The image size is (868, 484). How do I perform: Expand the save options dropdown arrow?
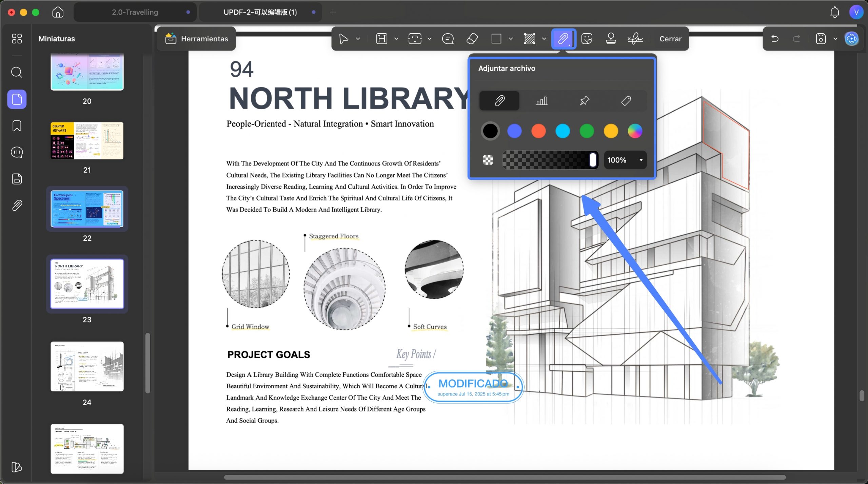[835, 39]
